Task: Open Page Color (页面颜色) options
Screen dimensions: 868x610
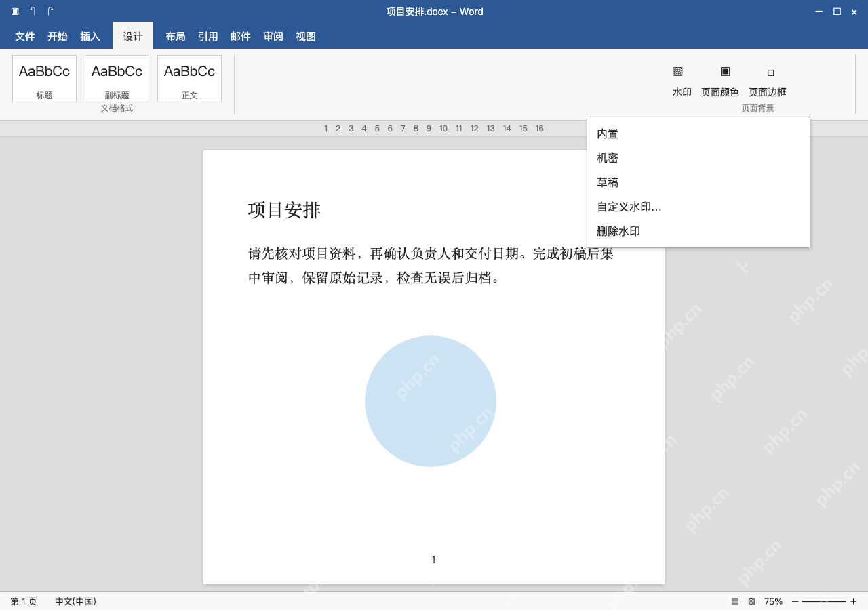Action: (720, 81)
